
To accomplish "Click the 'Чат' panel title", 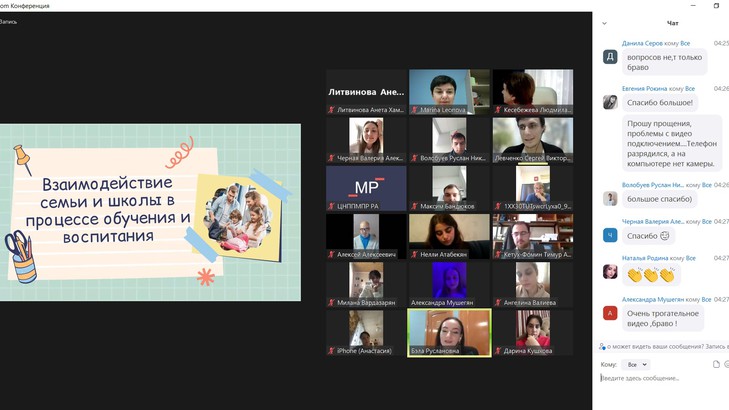I will [x=672, y=23].
